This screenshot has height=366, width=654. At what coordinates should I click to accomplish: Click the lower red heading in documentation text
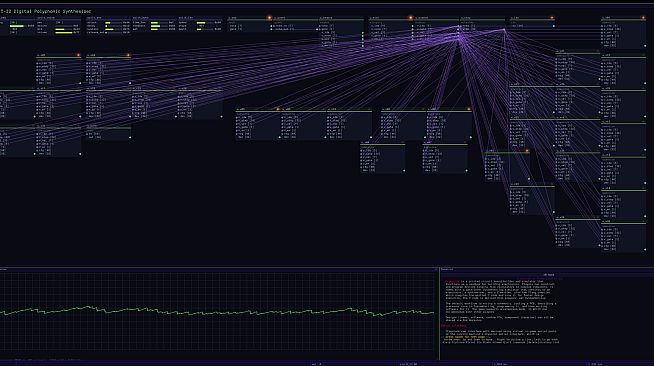(x=453, y=326)
